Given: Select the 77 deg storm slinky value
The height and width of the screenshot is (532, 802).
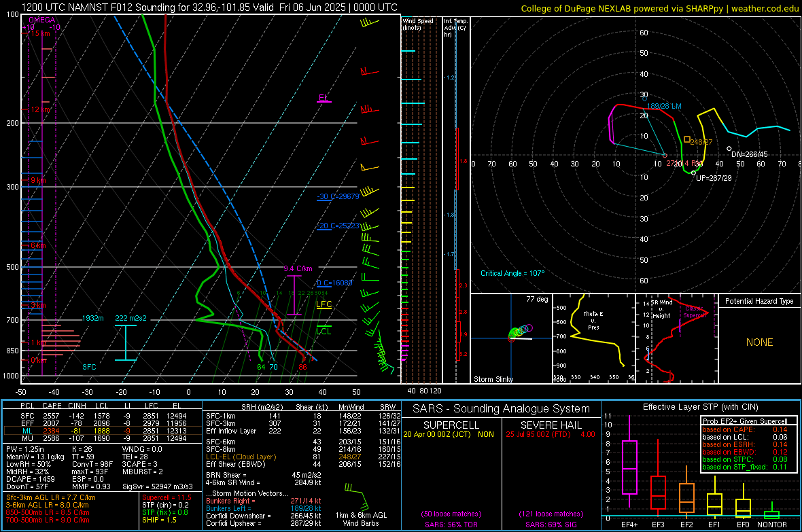Looking at the screenshot, I should pos(537,299).
